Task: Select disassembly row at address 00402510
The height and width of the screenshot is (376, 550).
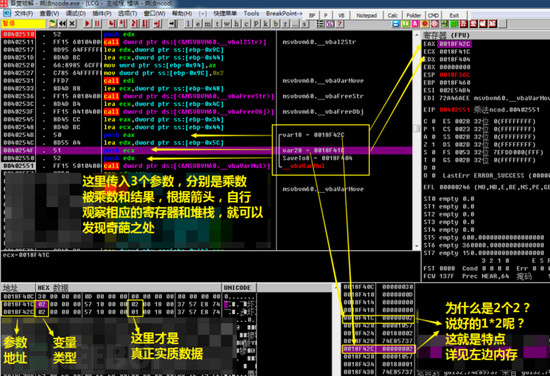Action: pos(207,34)
